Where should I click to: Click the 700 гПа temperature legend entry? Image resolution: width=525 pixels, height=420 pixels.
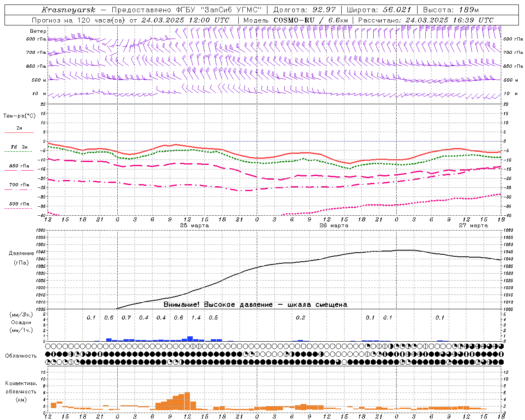tap(19, 185)
